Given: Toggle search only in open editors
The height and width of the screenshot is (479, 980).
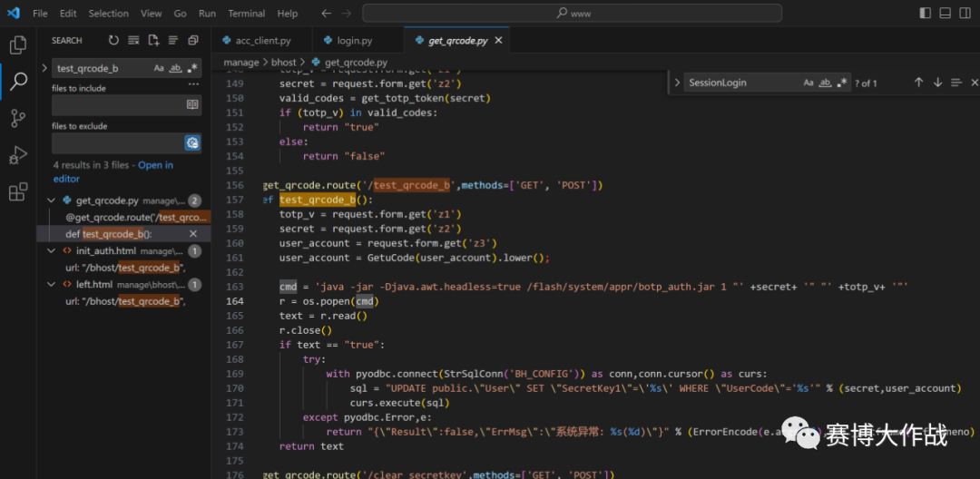Looking at the screenshot, I should point(192,105).
